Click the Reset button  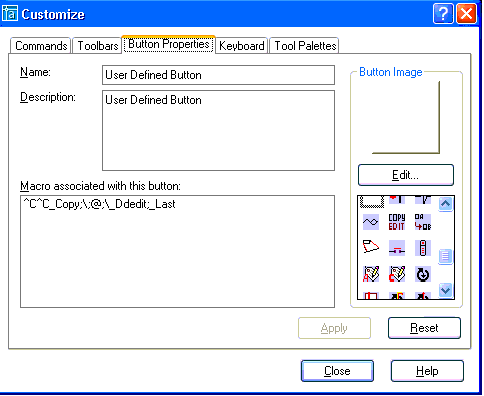[424, 328]
